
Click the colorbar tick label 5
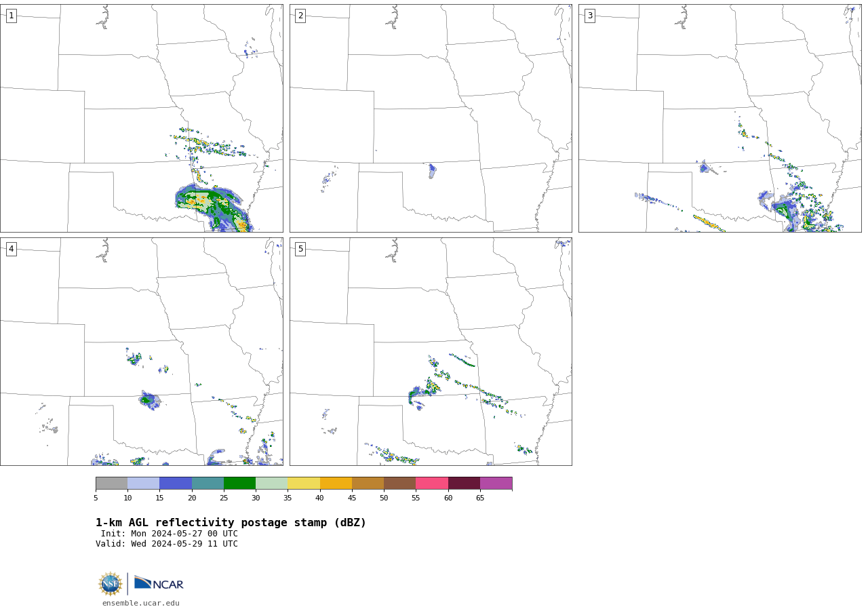tap(96, 498)
